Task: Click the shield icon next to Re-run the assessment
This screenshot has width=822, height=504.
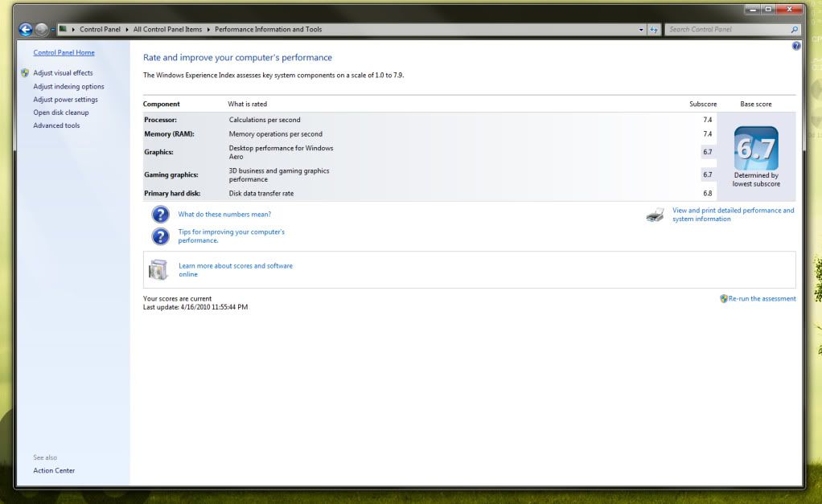Action: pyautogui.click(x=723, y=299)
